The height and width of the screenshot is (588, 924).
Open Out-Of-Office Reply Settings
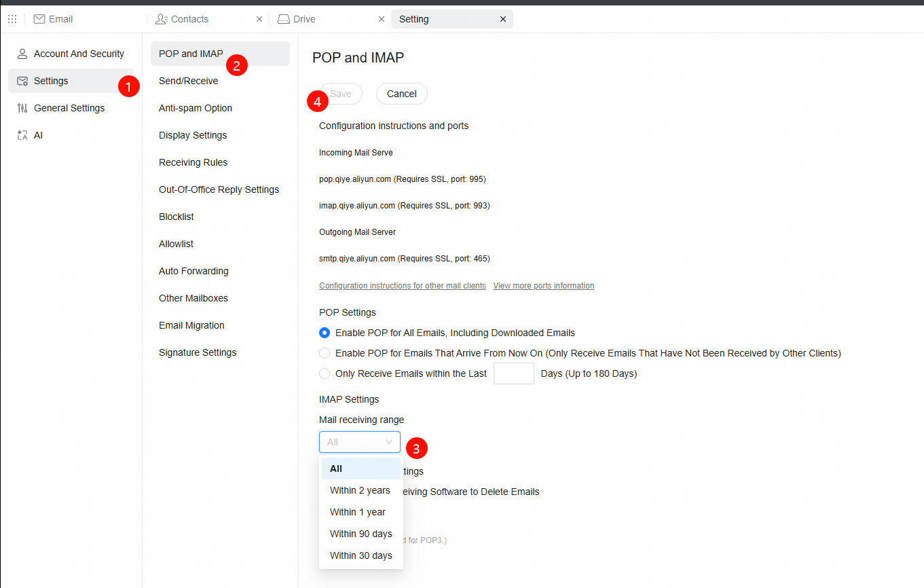tap(220, 189)
